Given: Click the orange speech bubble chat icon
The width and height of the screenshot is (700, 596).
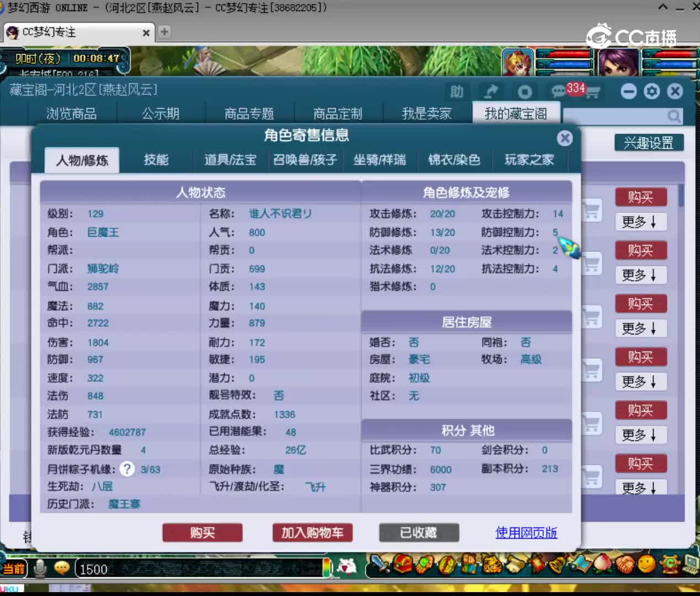Looking at the screenshot, I should tap(62, 568).
